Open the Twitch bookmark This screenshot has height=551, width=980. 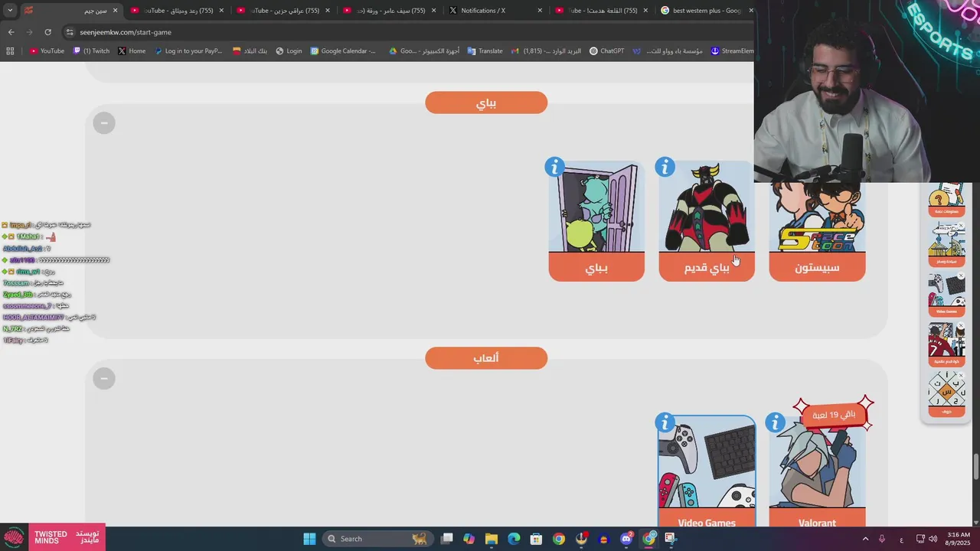click(91, 51)
